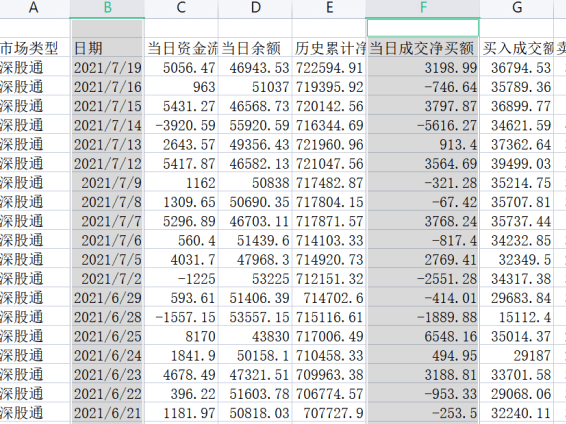Click the 市场类型 header cell

point(35,48)
